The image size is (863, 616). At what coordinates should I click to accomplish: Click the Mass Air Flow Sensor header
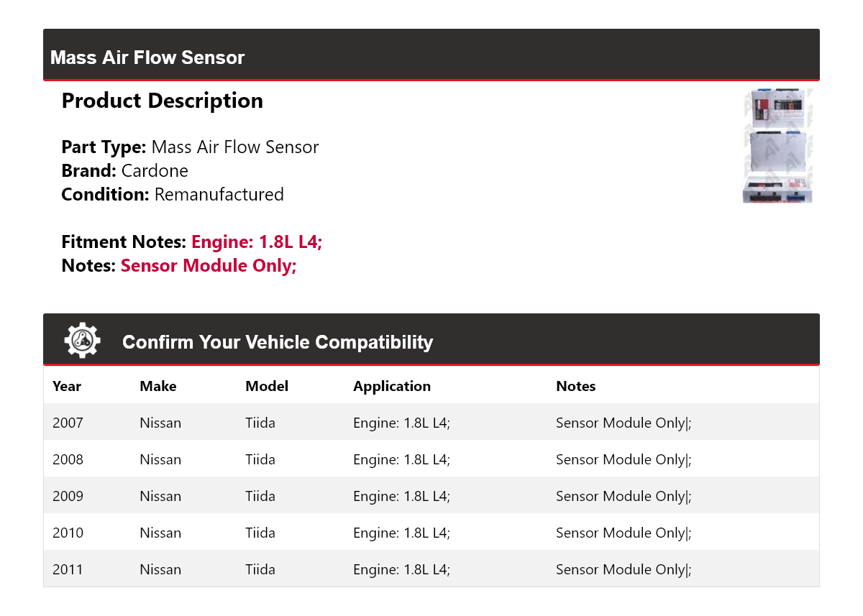tap(147, 58)
